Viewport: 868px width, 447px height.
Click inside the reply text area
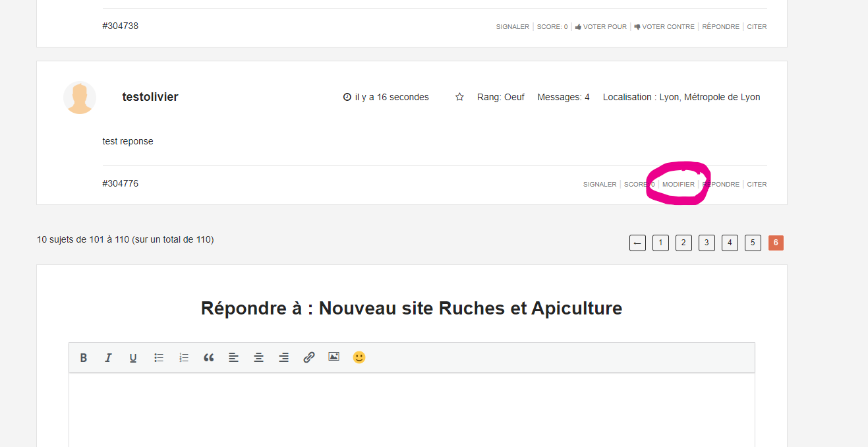pos(411,409)
